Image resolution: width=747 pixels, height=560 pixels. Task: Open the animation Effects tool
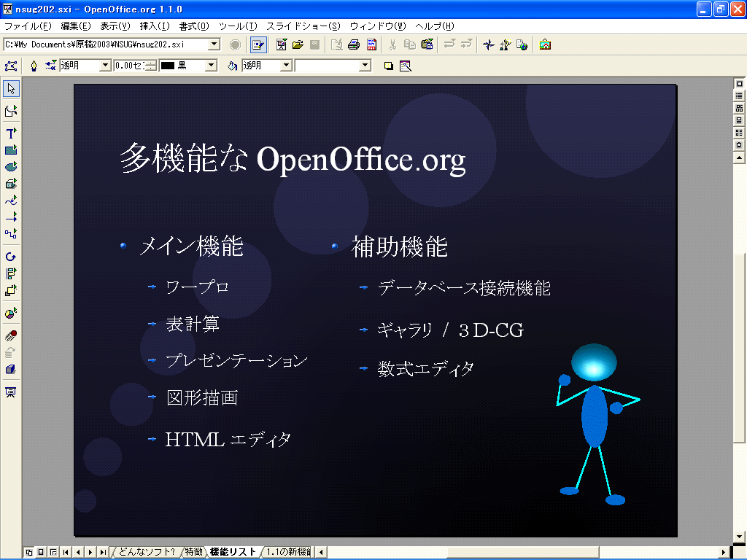(11, 335)
